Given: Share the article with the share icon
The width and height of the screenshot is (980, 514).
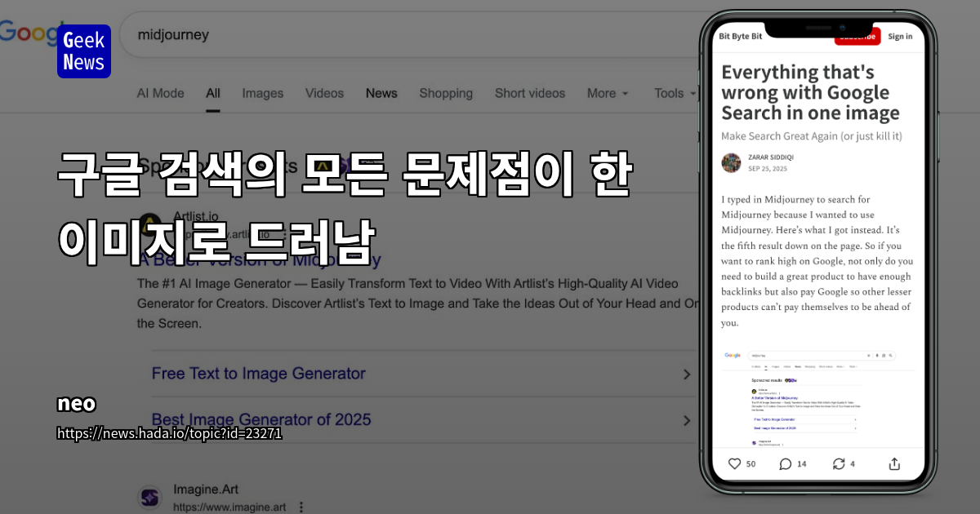Looking at the screenshot, I should click(893, 463).
